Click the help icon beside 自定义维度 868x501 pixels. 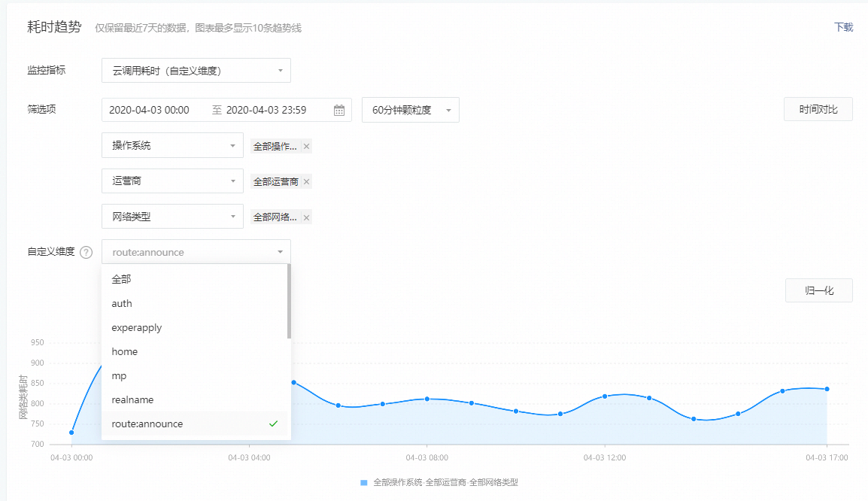86,253
